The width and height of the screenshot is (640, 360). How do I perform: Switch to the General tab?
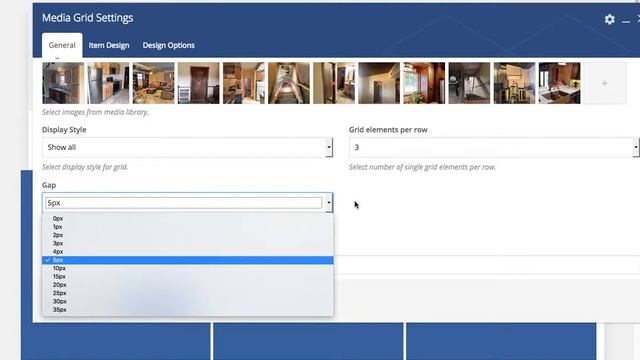click(62, 45)
